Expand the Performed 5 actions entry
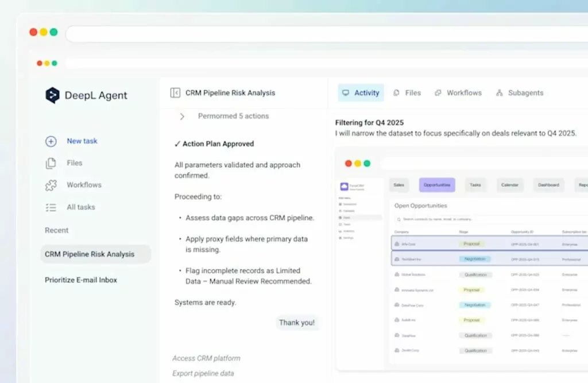588x383 pixels. tap(182, 115)
